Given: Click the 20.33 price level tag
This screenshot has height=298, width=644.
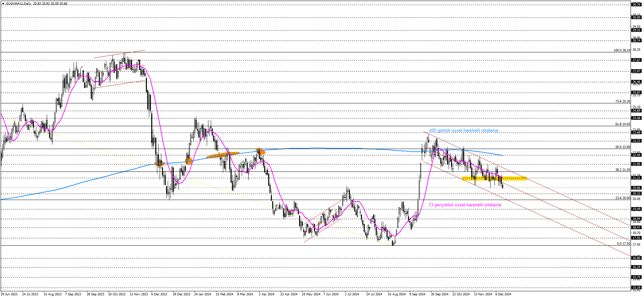Looking at the screenshot, I should [636, 194].
